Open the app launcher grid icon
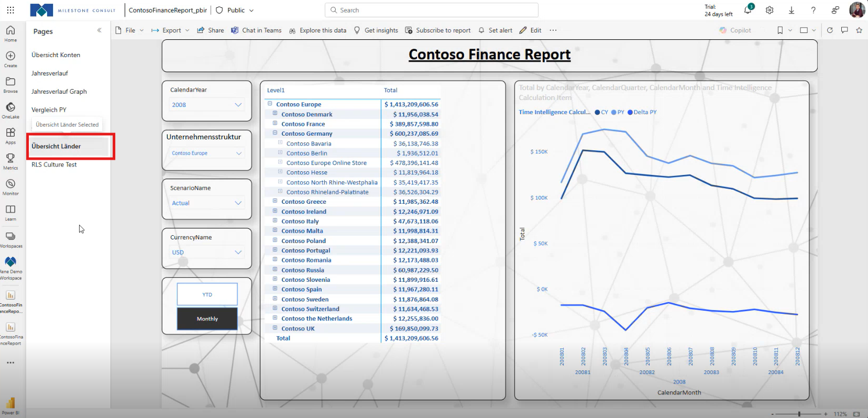Image resolution: width=868 pixels, height=418 pixels. click(x=10, y=10)
